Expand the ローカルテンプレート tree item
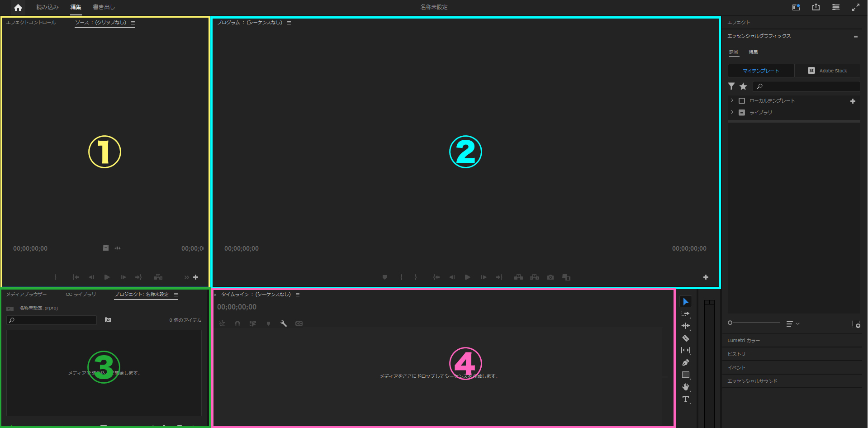 (x=732, y=100)
